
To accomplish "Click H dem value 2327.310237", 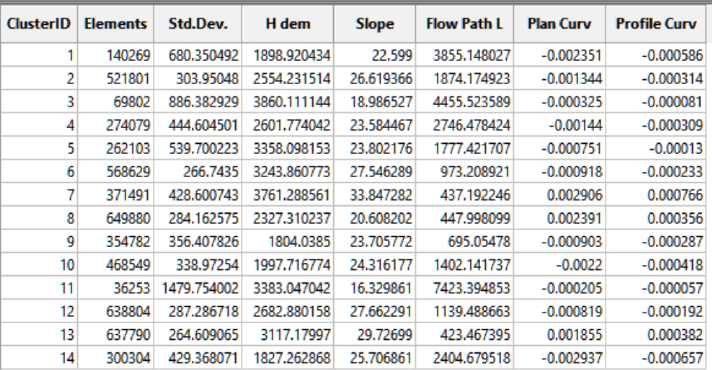I will point(288,218).
